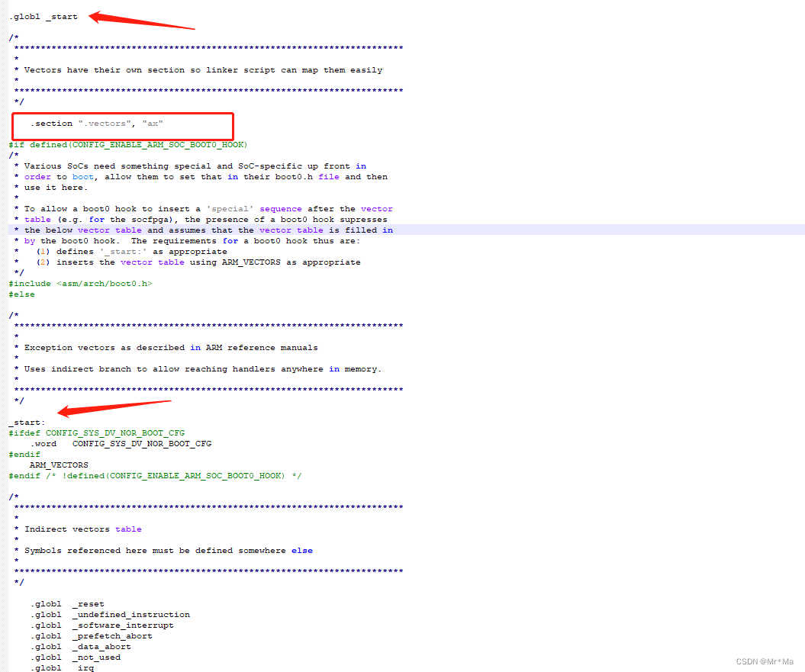Click '.section ".vectors", "ax"' line
The height and width of the screenshot is (672, 805).
click(x=96, y=124)
